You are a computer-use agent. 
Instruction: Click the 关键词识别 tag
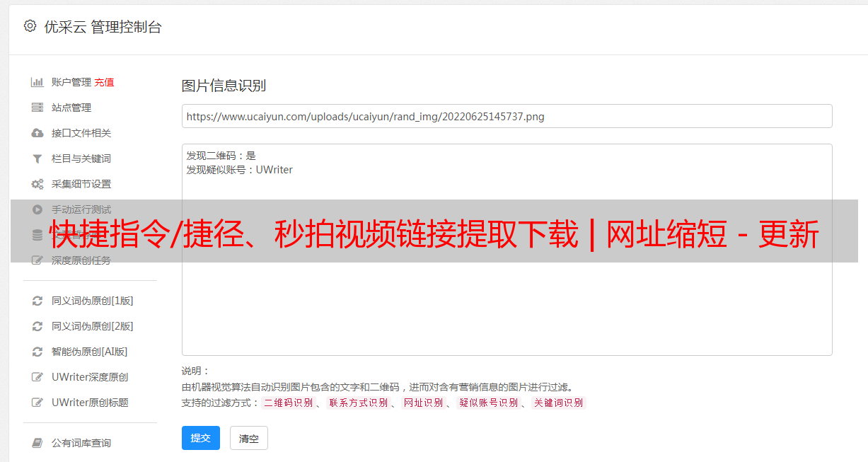tap(558, 403)
